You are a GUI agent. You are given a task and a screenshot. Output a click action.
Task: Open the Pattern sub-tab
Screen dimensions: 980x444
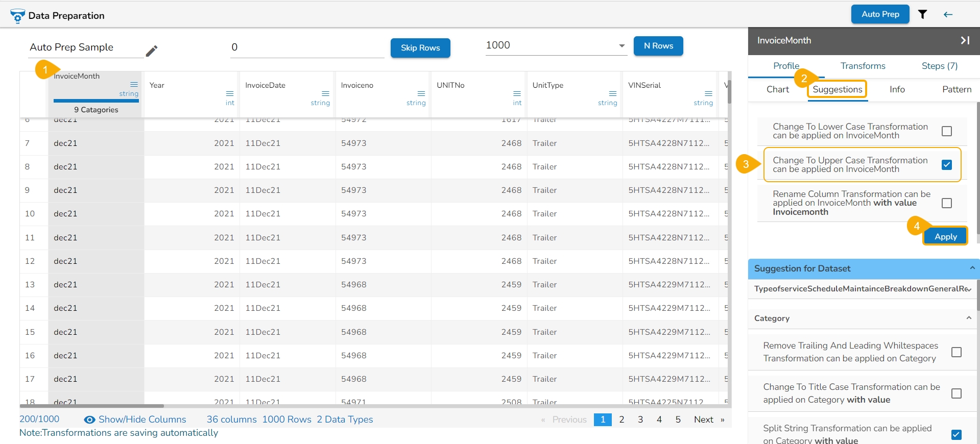[956, 89]
